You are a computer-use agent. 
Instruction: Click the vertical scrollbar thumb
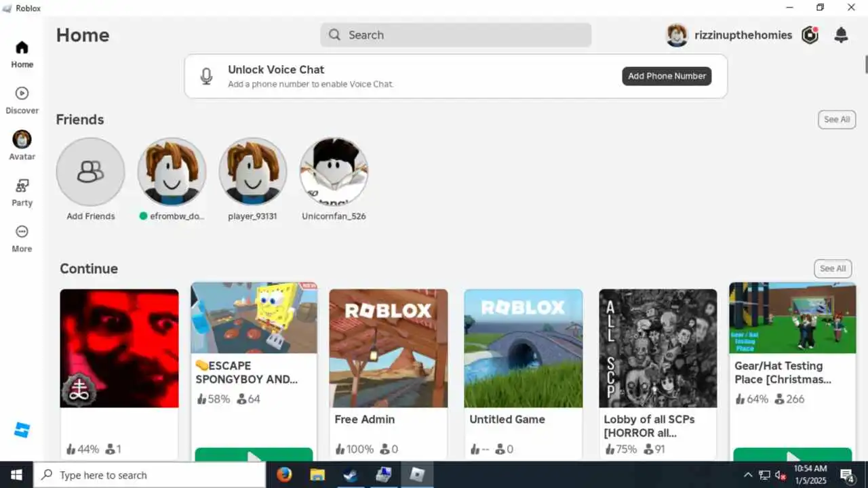[x=866, y=64]
